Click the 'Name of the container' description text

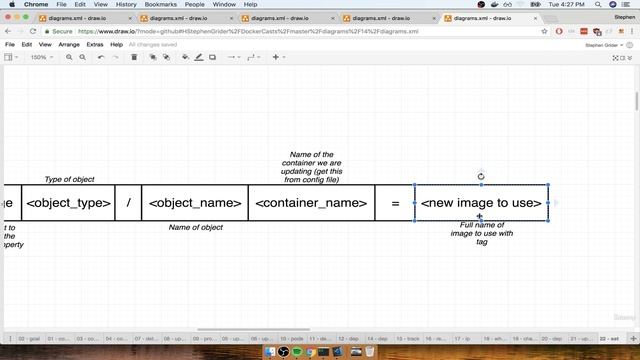[x=311, y=167]
